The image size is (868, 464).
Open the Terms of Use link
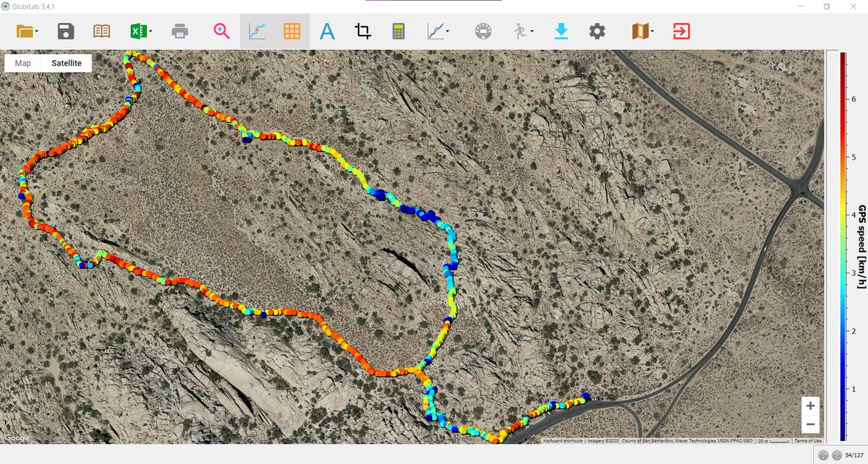(x=808, y=440)
